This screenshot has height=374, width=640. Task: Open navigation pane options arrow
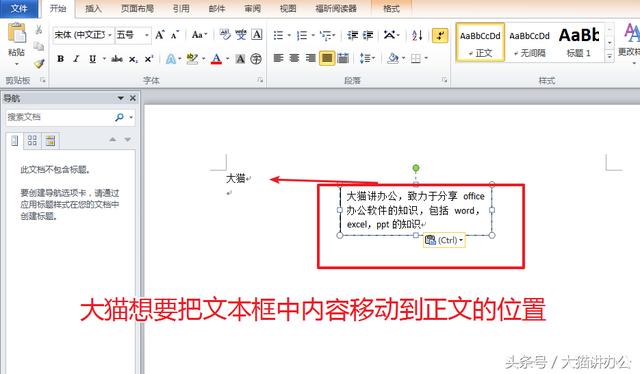tap(120, 98)
